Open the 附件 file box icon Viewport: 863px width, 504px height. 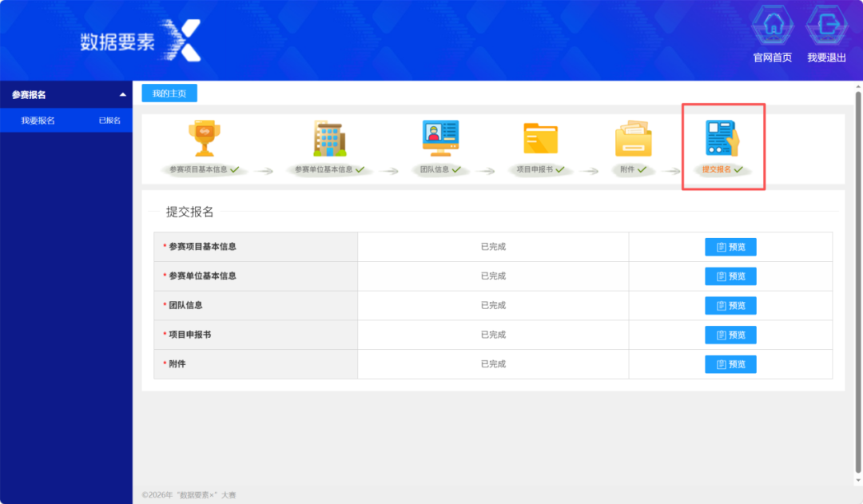click(x=633, y=138)
